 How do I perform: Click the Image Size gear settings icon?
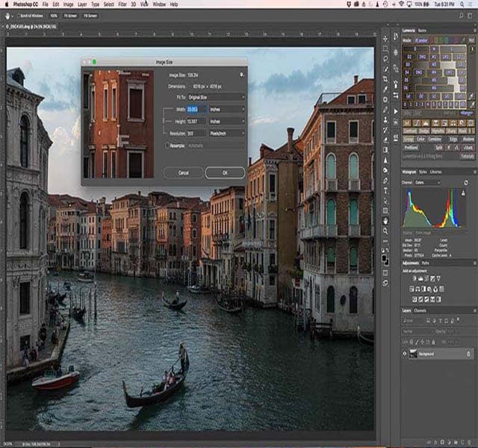click(x=242, y=75)
